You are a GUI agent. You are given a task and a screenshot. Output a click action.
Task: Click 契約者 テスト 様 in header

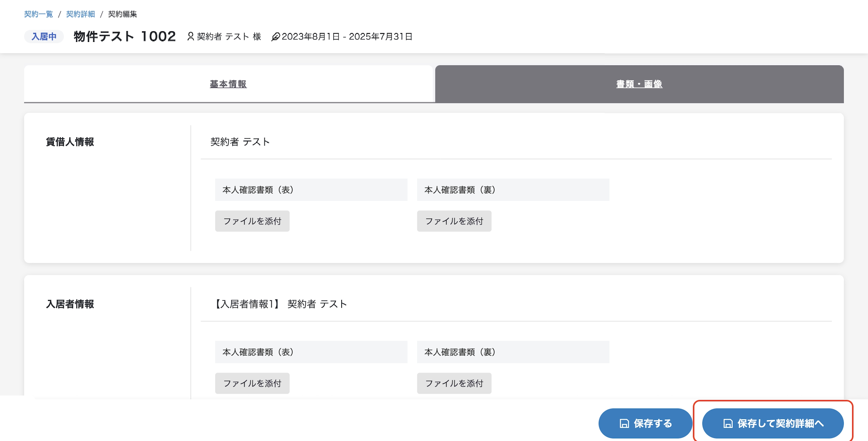coord(229,36)
